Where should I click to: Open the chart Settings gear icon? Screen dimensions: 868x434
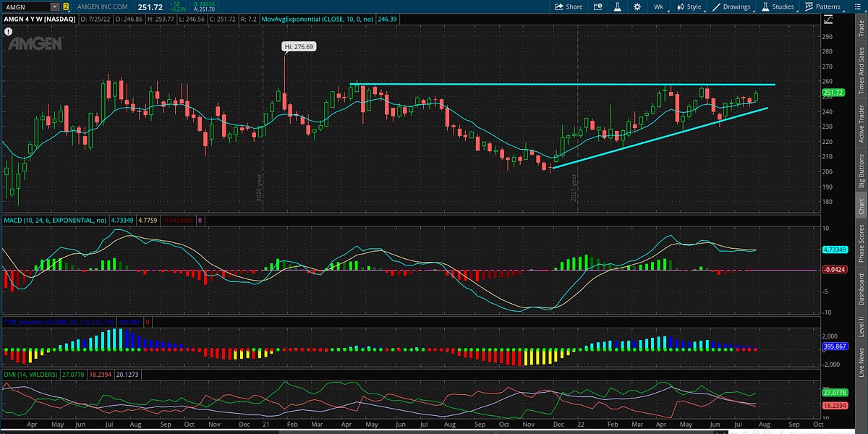coord(636,7)
